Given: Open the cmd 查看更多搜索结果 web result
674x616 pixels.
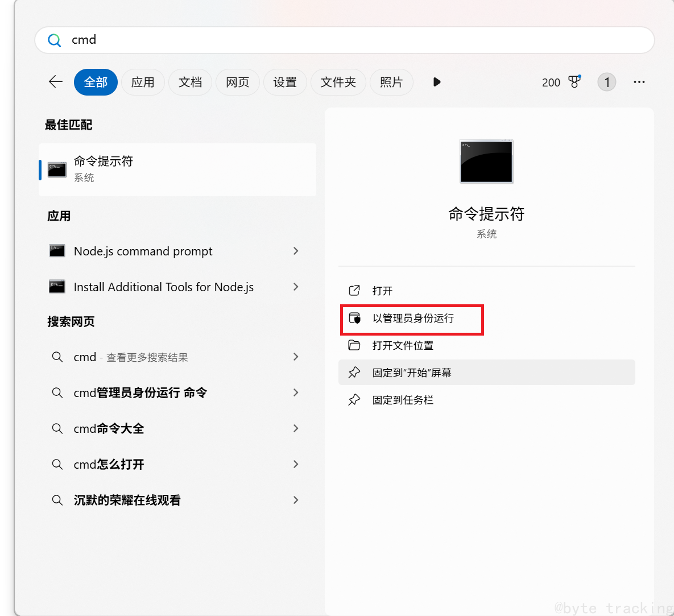Looking at the screenshot, I should [x=176, y=357].
